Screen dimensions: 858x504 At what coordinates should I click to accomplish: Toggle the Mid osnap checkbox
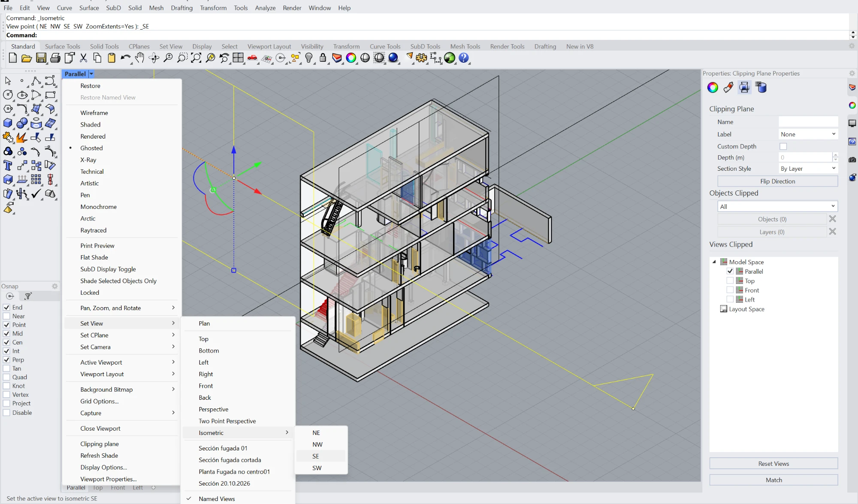point(6,333)
